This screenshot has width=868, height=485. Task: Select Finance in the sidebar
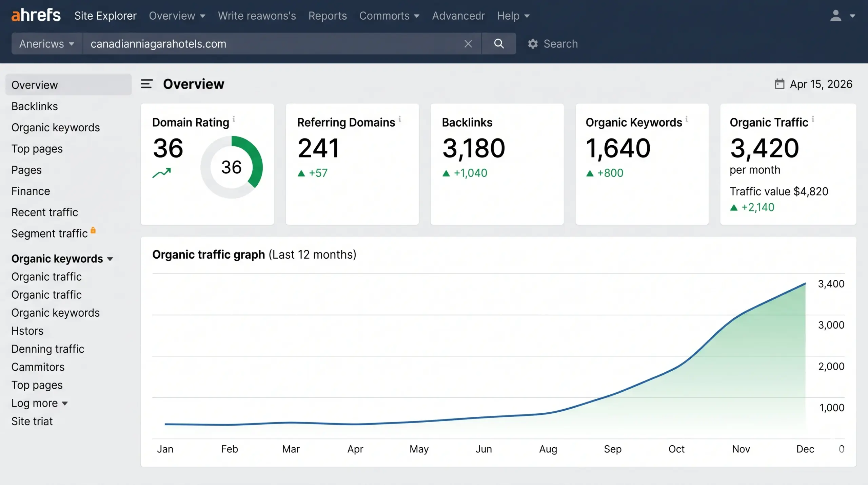pyautogui.click(x=31, y=191)
